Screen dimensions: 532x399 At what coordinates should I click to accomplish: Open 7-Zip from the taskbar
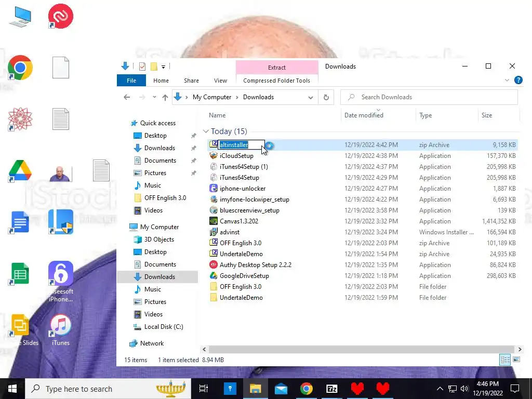(x=331, y=389)
